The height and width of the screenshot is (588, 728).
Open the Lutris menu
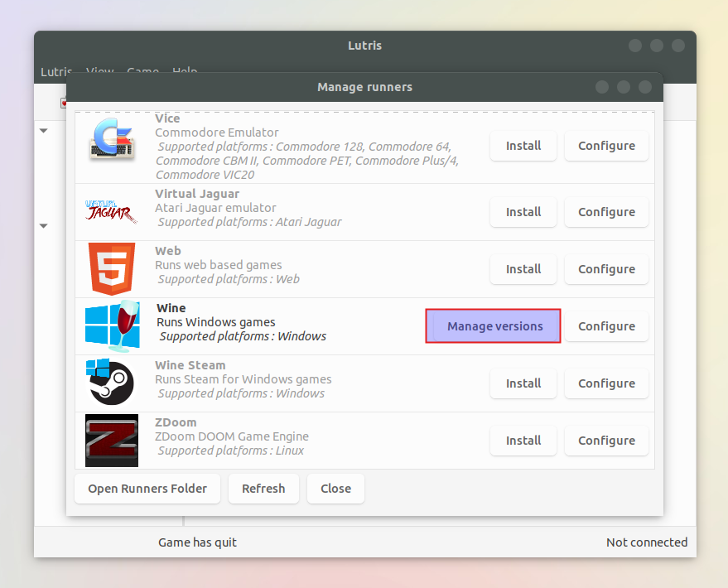[55, 72]
